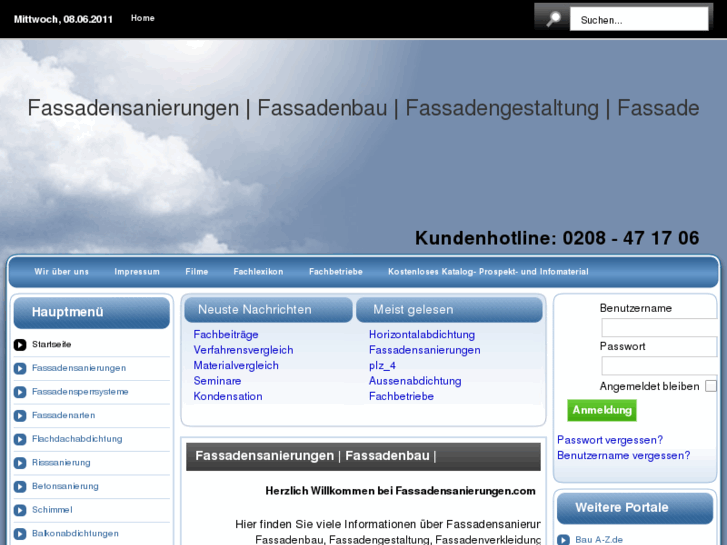The width and height of the screenshot is (727, 545).
Task: Open the Bau A-Z.de portal link
Action: (599, 540)
